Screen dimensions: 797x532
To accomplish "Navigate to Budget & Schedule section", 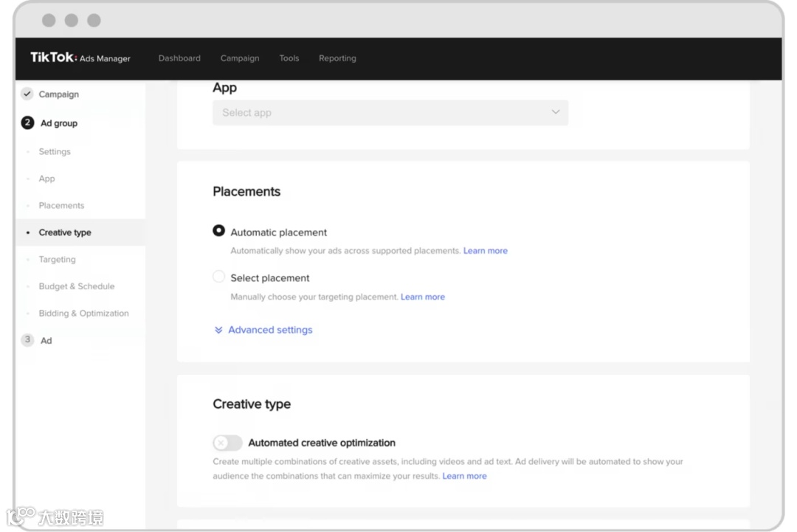I will click(77, 286).
